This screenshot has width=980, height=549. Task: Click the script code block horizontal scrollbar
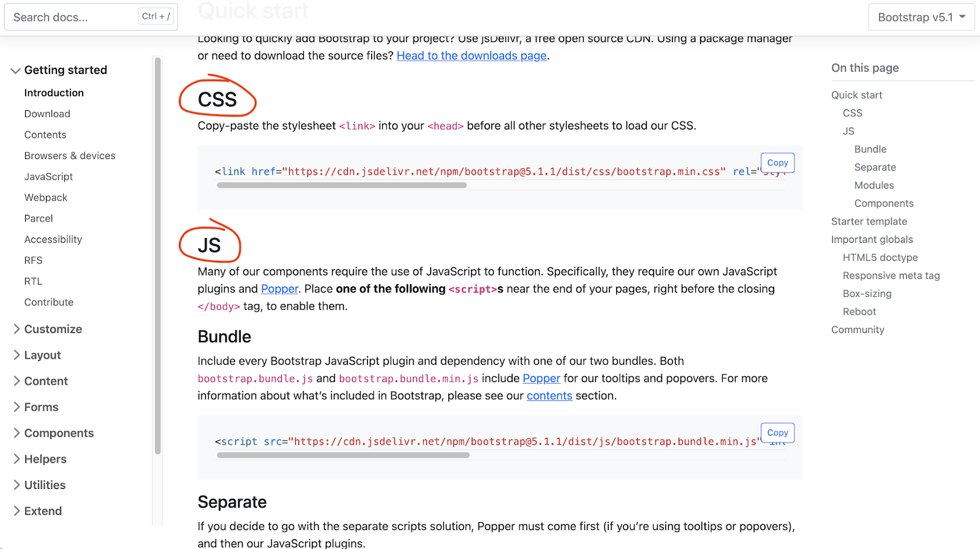[343, 455]
